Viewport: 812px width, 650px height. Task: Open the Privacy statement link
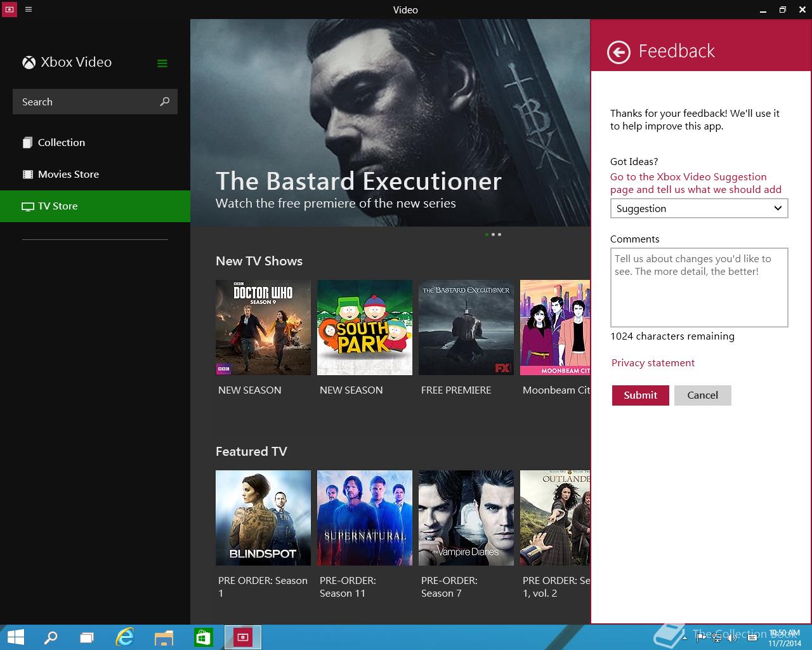653,363
